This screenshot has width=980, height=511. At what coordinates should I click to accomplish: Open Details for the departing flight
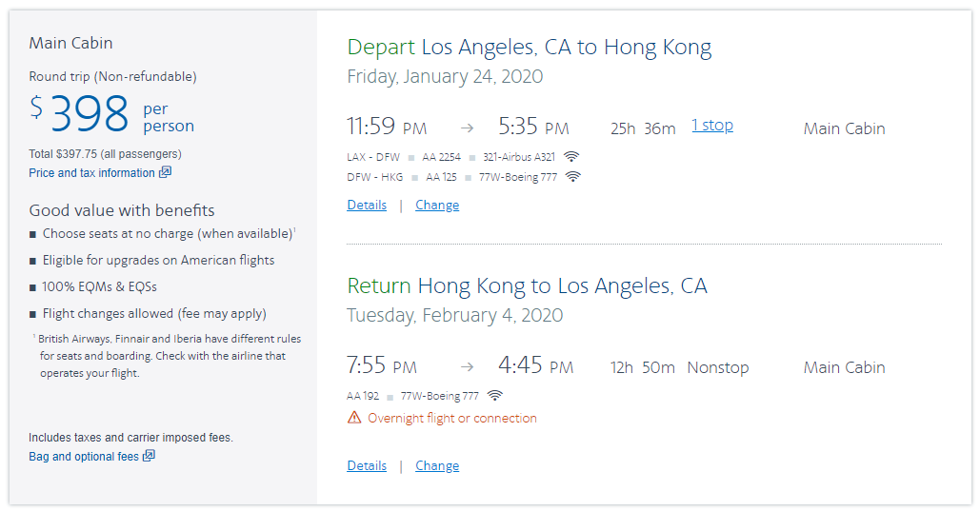[367, 205]
